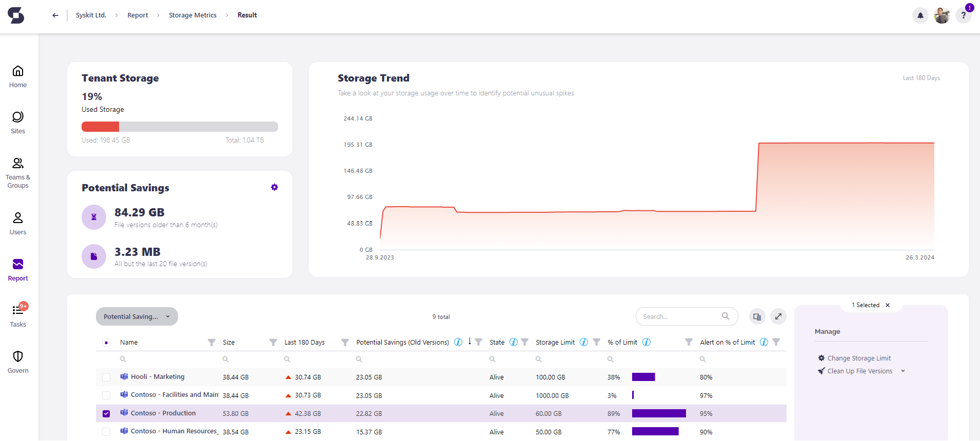This screenshot has width=980, height=441.
Task: Click the Last 180 Days label
Action: [x=922, y=78]
